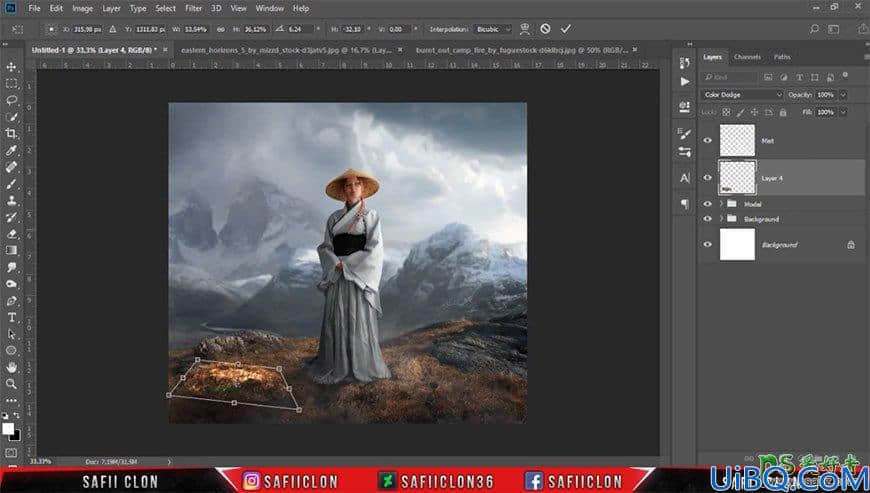This screenshot has width=870, height=493.
Task: Hide the top Mist layer
Action: [707, 140]
